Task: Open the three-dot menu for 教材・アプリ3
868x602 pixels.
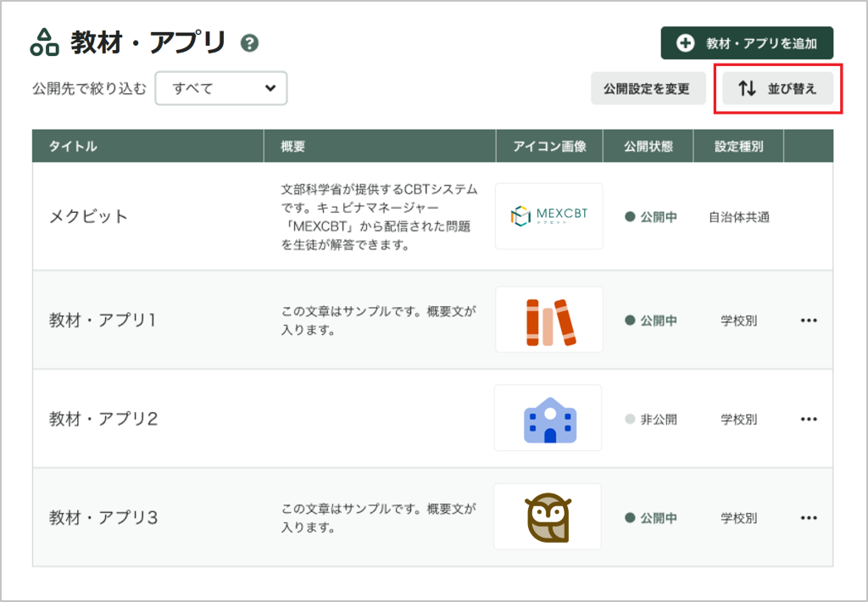Action: coord(809,518)
